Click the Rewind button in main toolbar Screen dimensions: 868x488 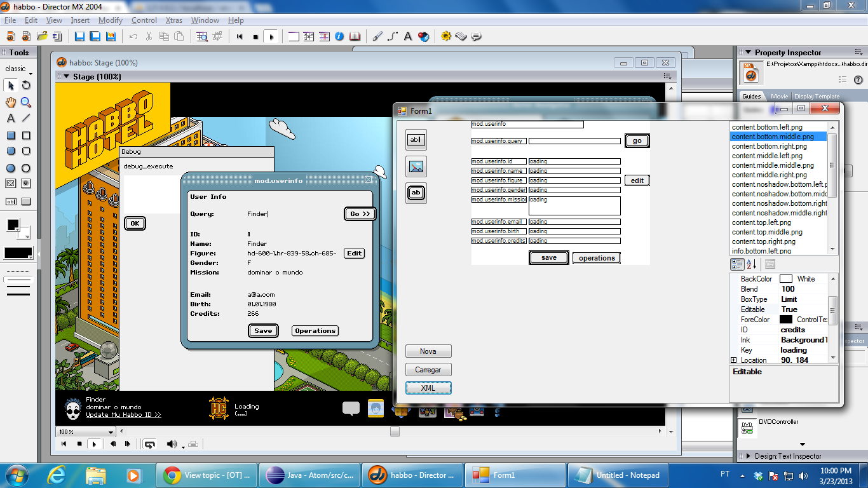240,36
